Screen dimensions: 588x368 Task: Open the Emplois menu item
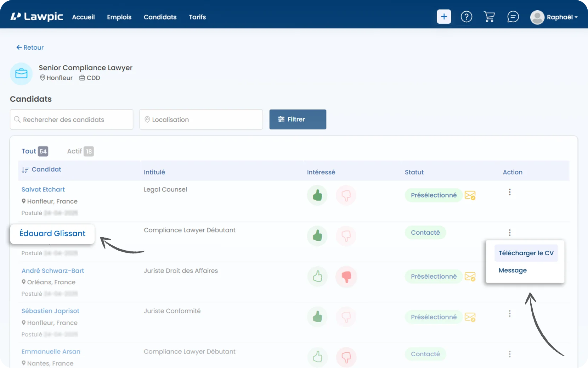(x=119, y=17)
